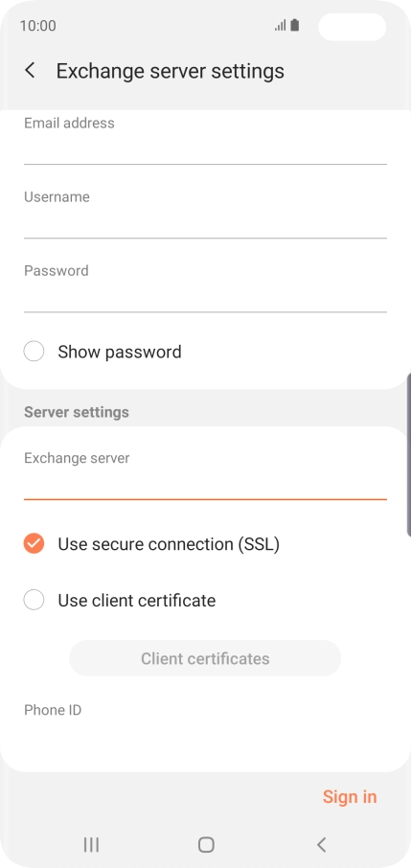Viewport: 411px width, 868px height.
Task: Focus the Email address field
Action: pyautogui.click(x=205, y=140)
